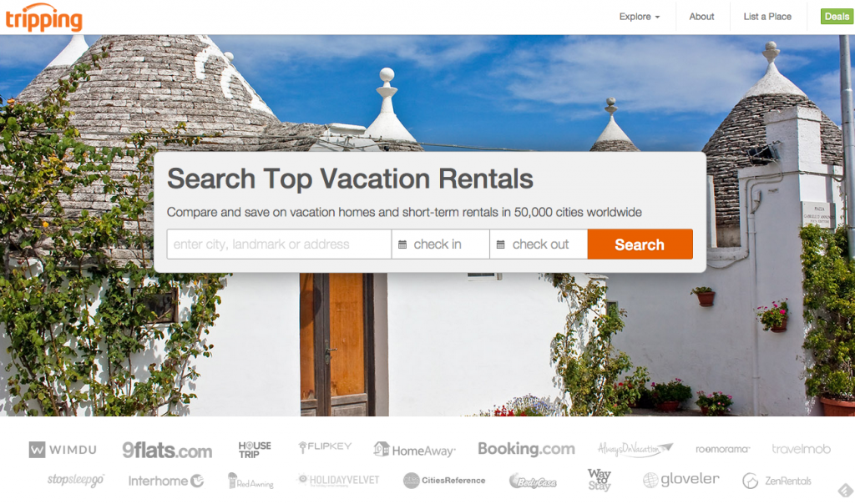Select the gloveler globe logo
This screenshot has width=855, height=504.
click(681, 480)
